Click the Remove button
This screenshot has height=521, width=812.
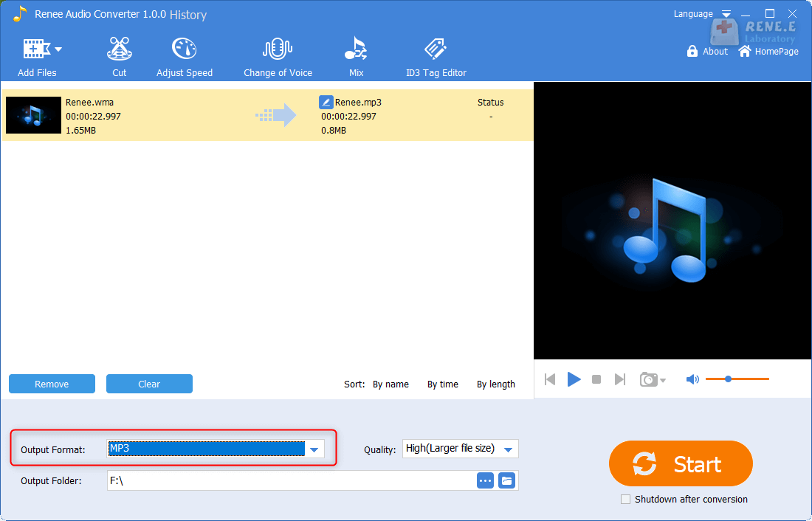52,384
